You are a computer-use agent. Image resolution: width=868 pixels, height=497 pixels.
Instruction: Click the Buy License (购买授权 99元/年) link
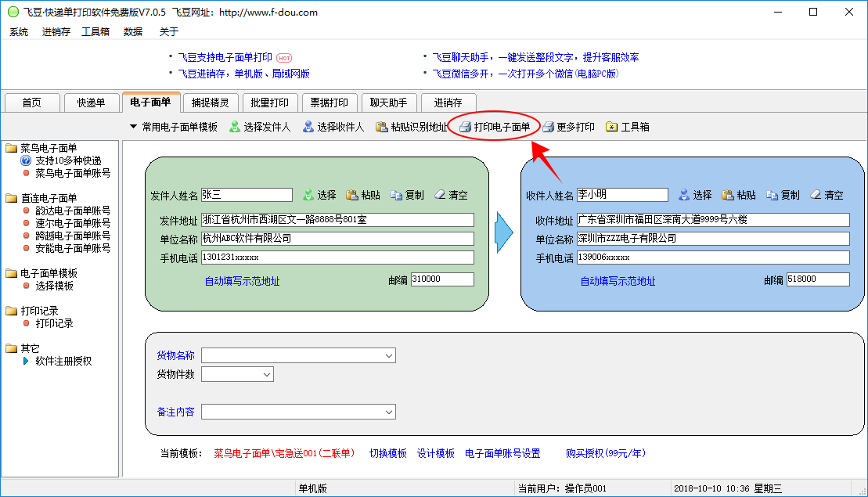[606, 453]
